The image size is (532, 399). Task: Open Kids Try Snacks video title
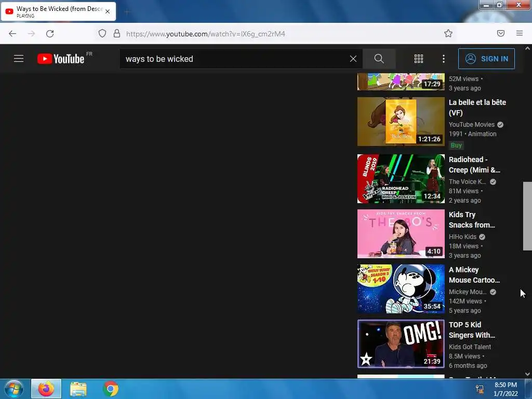tap(472, 220)
